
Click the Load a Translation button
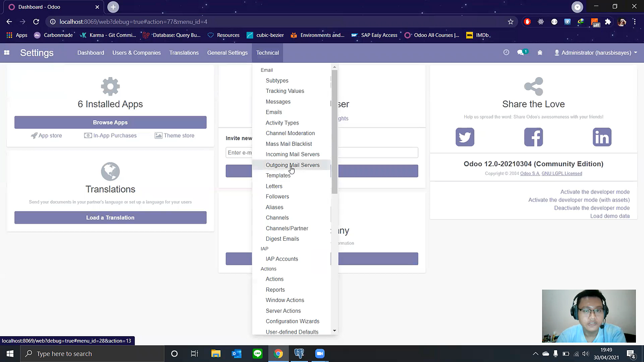110,217
